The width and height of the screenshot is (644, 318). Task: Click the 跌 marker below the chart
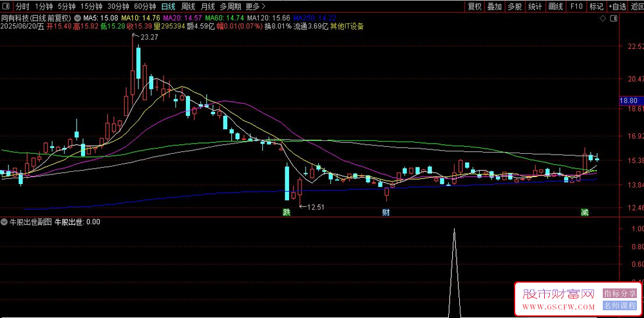pyautogui.click(x=285, y=212)
